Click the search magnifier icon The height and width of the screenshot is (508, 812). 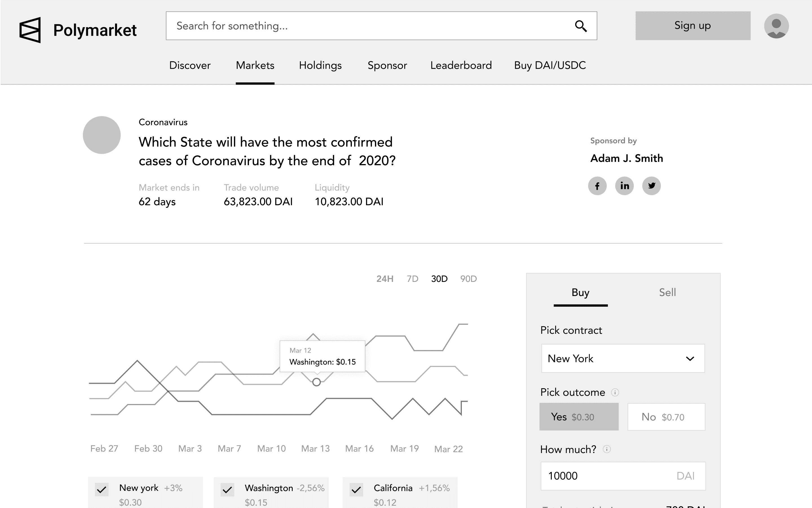(581, 26)
